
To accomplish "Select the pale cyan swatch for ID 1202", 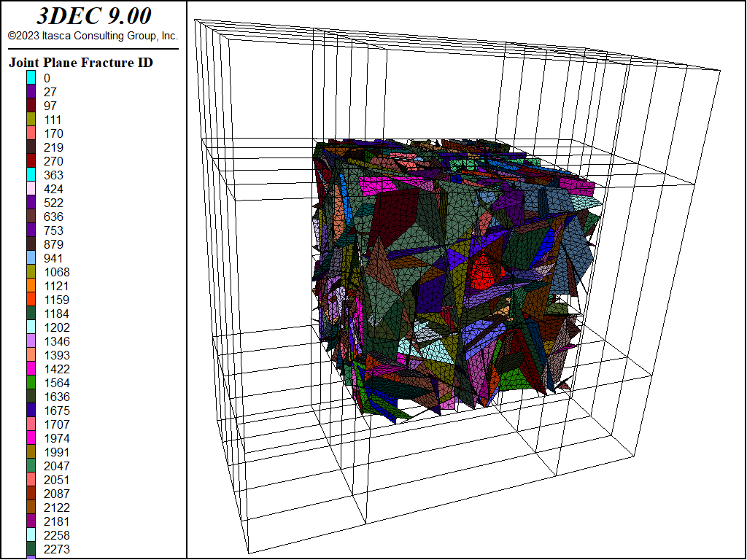I will (31, 327).
